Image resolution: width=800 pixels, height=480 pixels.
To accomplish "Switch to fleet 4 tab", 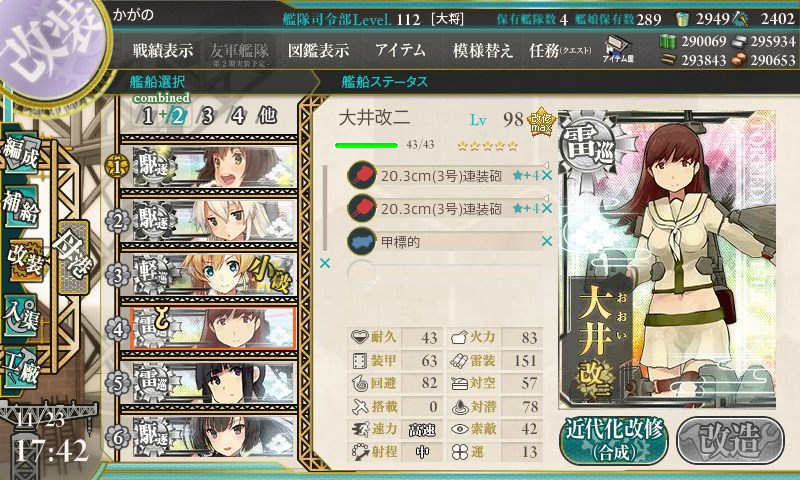I will pyautogui.click(x=238, y=116).
